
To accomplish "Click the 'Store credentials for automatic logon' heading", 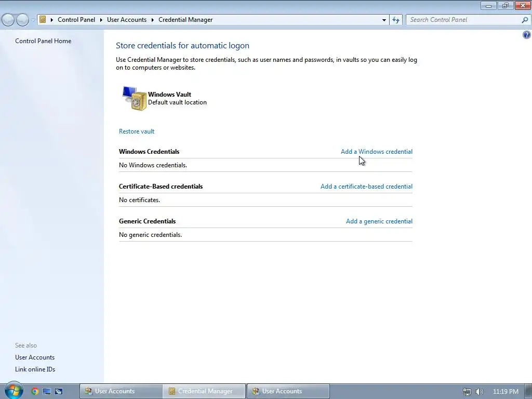I will (x=182, y=46).
